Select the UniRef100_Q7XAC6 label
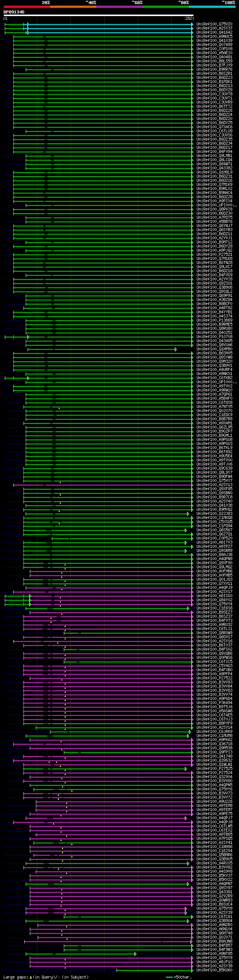Image resolution: width=239 pixels, height=980 pixels. pyautogui.click(x=214, y=127)
